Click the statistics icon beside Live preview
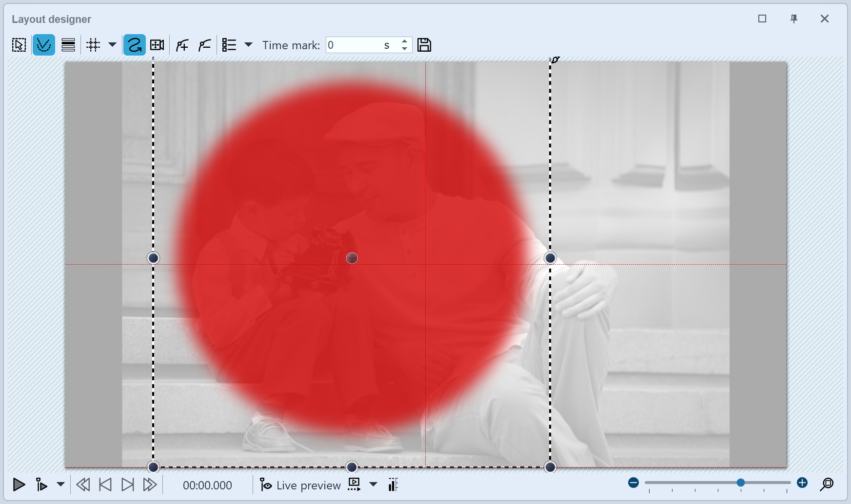 (393, 485)
